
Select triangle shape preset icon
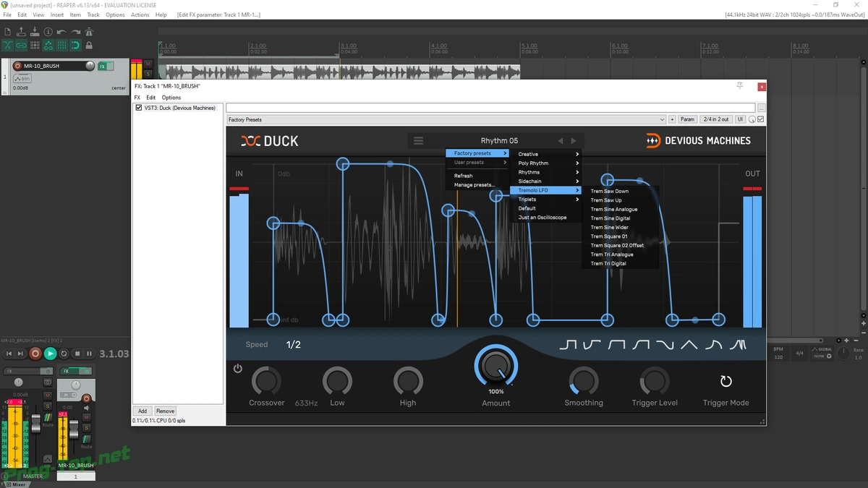689,345
